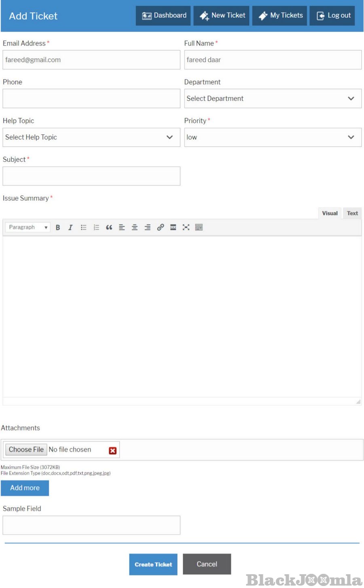The height and width of the screenshot is (588, 364).
Task: Open the Paragraph format dropdown
Action: [x=28, y=227]
